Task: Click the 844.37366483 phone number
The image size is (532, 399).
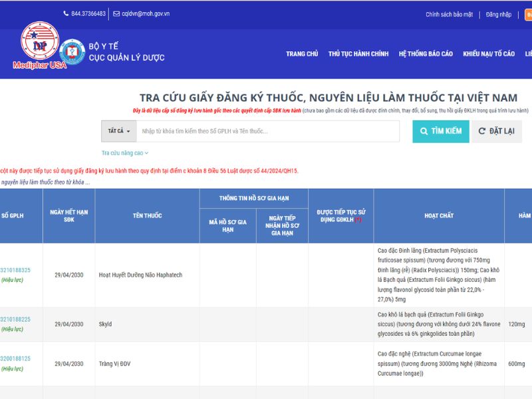Action: [88, 13]
